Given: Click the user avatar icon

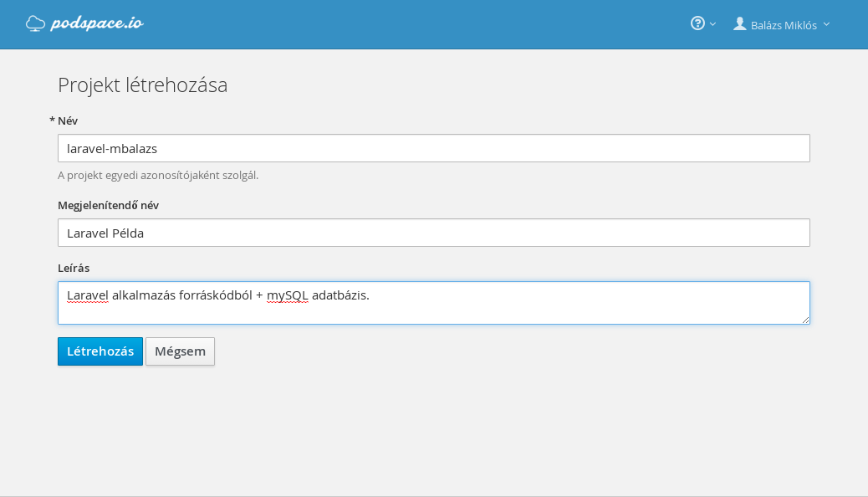Looking at the screenshot, I should point(739,23).
